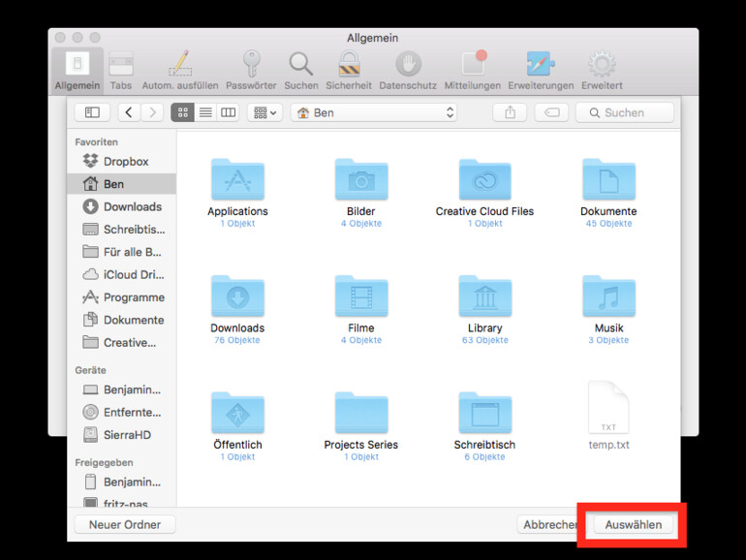This screenshot has width=746, height=560.
Task: Select Benjamin... under Freigegeben
Action: 122,482
